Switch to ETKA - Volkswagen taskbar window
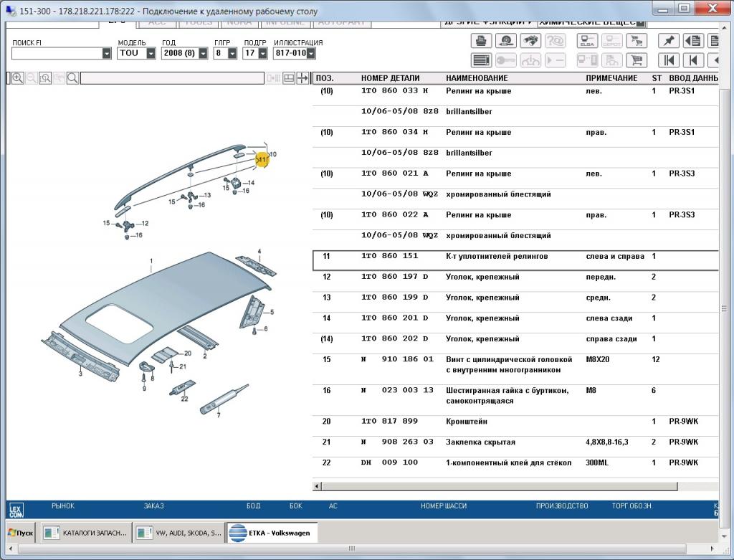 [x=272, y=533]
